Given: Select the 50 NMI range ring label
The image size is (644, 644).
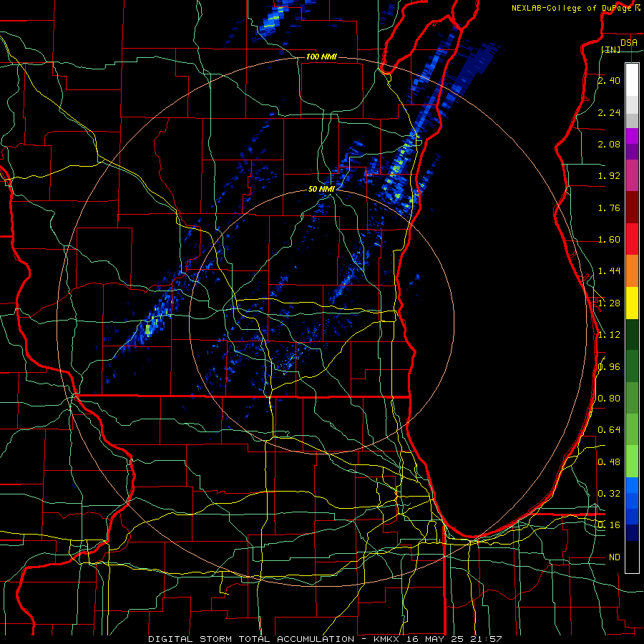Looking at the screenshot, I should click(321, 189).
